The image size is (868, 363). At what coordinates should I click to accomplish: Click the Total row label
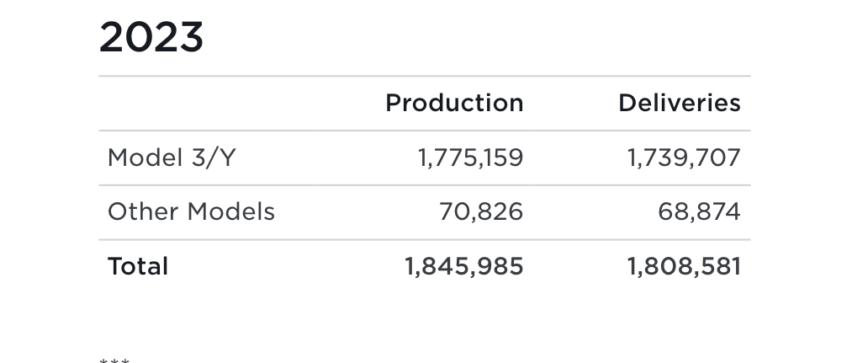pyautogui.click(x=138, y=267)
